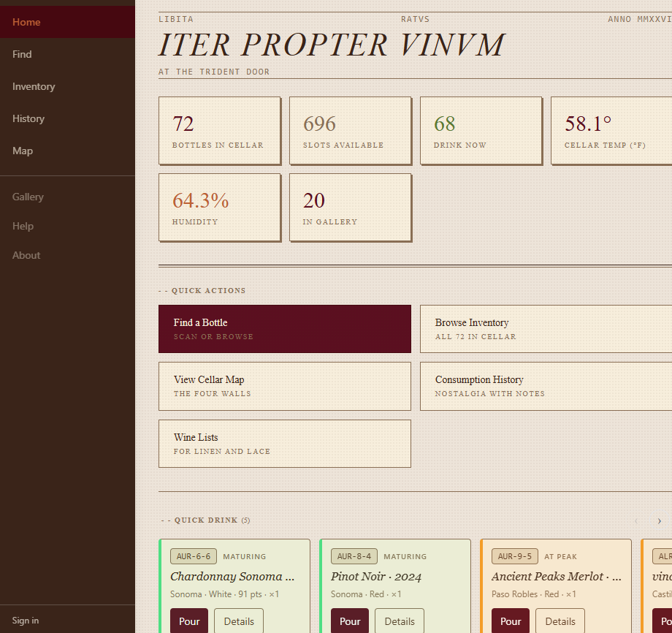672x633 pixels.
Task: View Details for Pinot Noir 2024
Action: (x=400, y=621)
